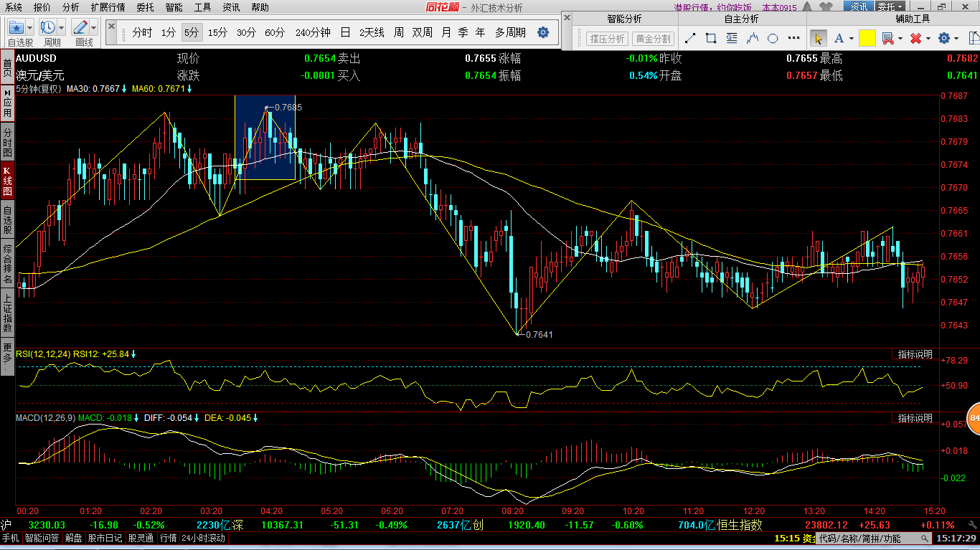Open the 自选股 star folder icon
Image resolution: width=980 pixels, height=550 pixels.
[16, 27]
